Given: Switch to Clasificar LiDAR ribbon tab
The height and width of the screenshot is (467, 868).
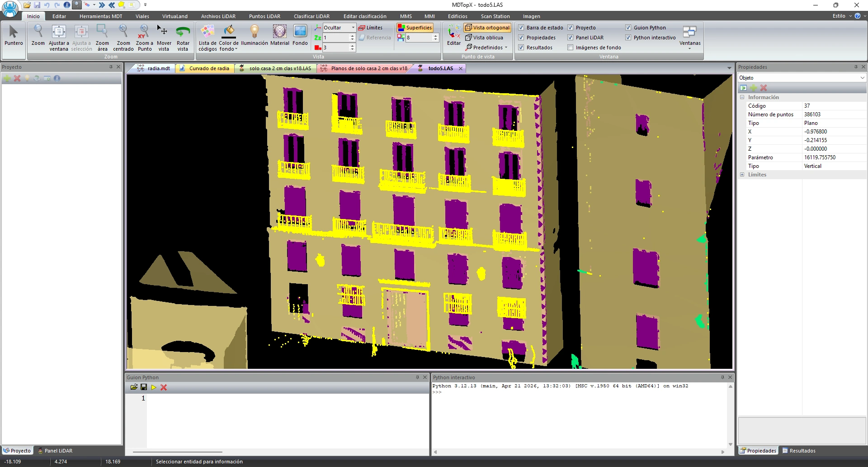Looking at the screenshot, I should [311, 16].
